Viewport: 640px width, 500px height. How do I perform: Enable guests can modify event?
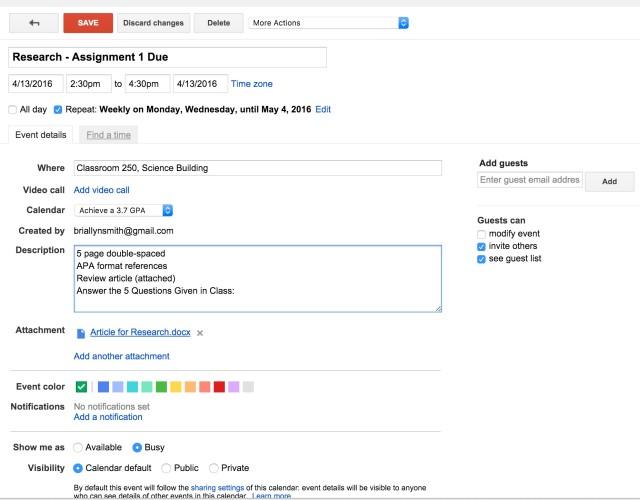click(481, 234)
